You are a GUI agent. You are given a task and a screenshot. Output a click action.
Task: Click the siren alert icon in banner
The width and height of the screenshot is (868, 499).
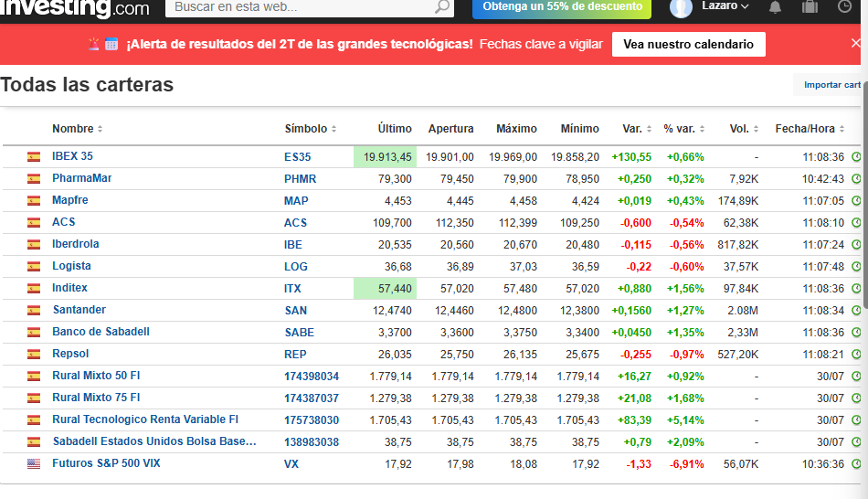93,44
